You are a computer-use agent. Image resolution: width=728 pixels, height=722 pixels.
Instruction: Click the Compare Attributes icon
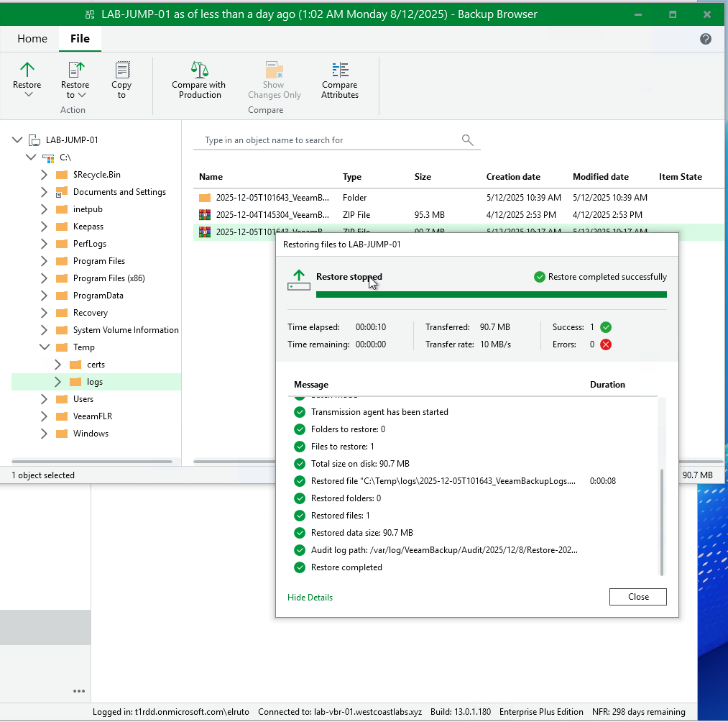(x=340, y=70)
